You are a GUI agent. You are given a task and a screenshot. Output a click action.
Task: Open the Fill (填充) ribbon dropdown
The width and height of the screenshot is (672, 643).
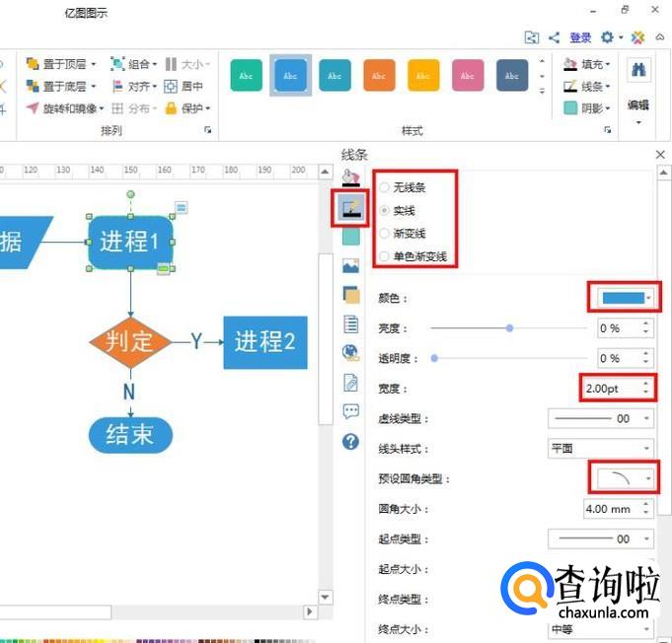click(587, 64)
